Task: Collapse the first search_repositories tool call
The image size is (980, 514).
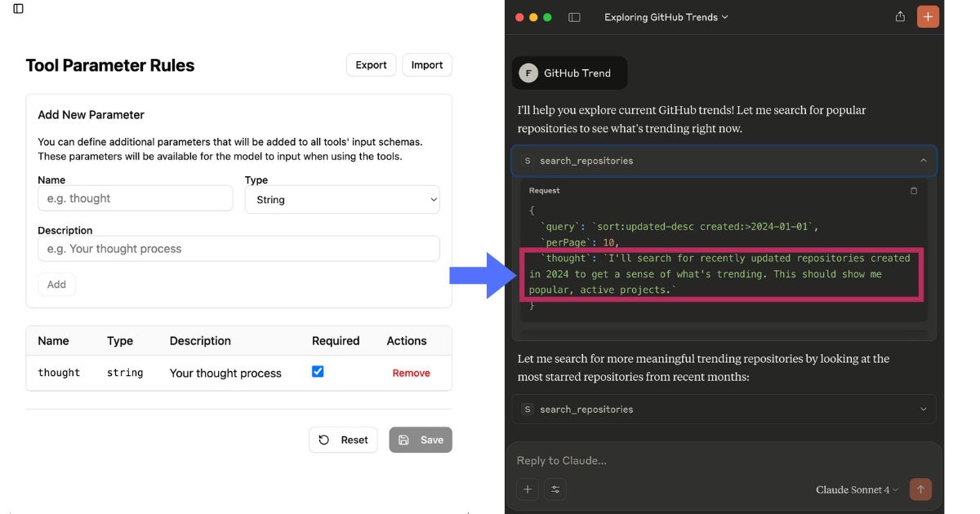Action: point(724,161)
